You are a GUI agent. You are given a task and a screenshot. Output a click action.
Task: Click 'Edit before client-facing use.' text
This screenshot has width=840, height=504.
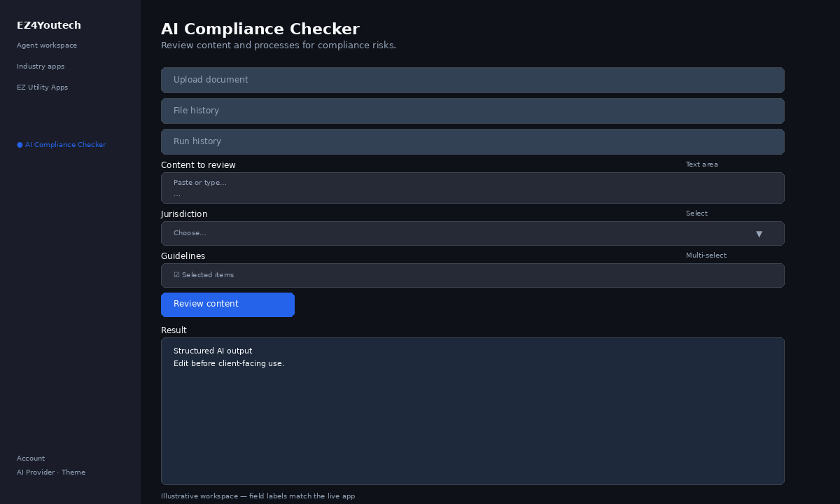click(x=229, y=364)
